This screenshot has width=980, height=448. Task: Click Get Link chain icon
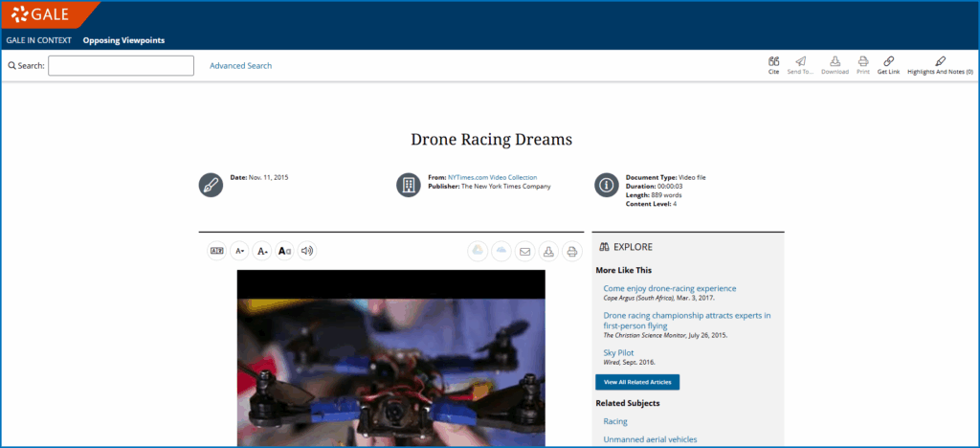tap(888, 63)
